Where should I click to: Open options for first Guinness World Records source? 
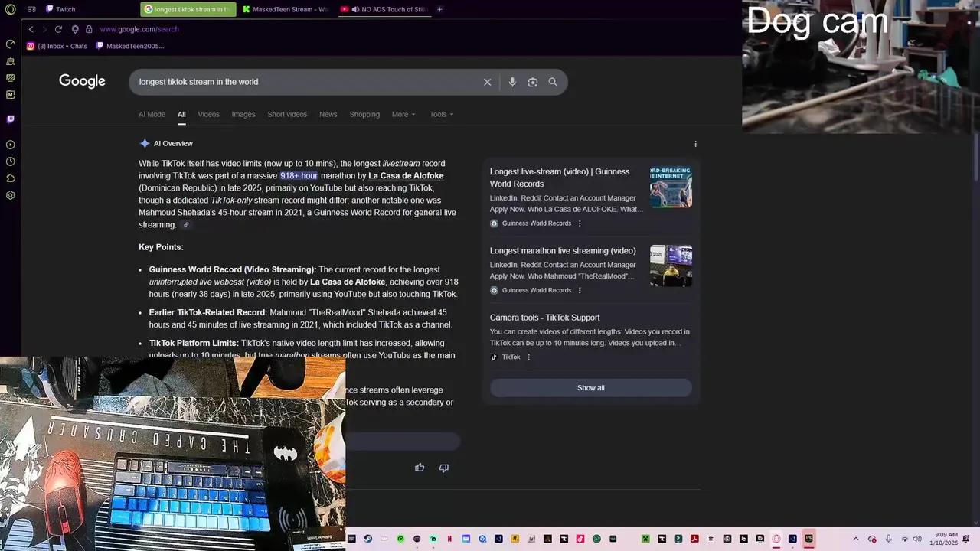click(x=580, y=223)
